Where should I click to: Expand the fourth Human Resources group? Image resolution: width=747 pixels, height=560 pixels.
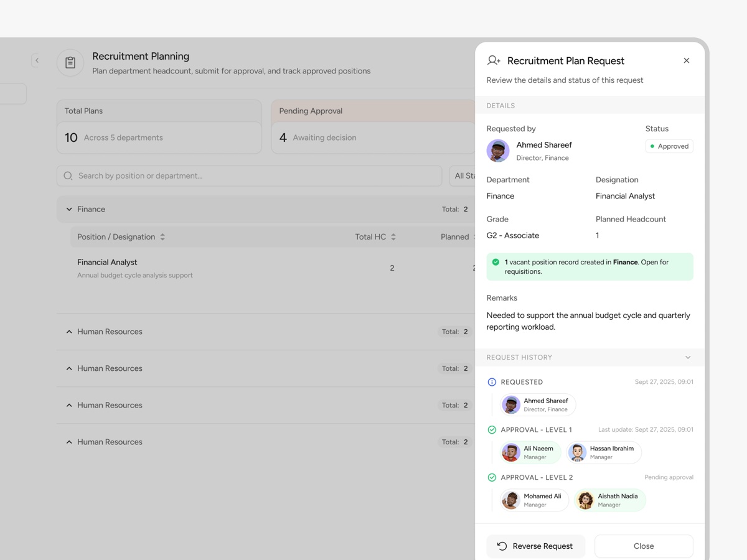tap(69, 442)
